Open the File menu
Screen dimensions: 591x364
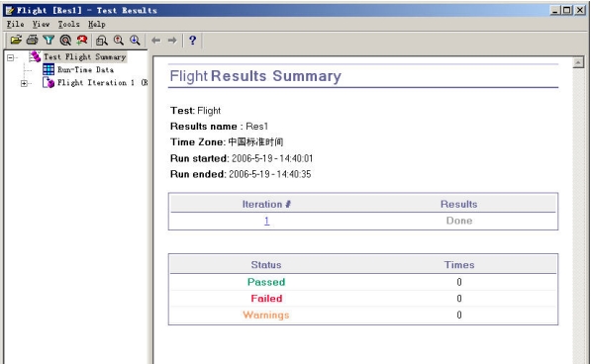point(16,24)
